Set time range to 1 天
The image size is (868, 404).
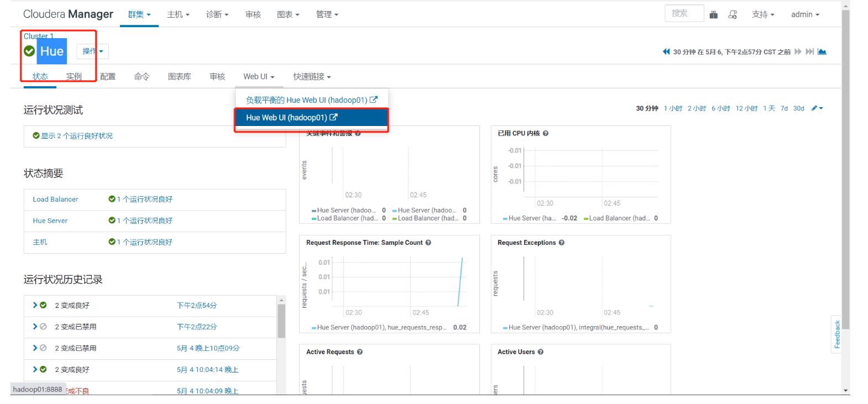(769, 108)
